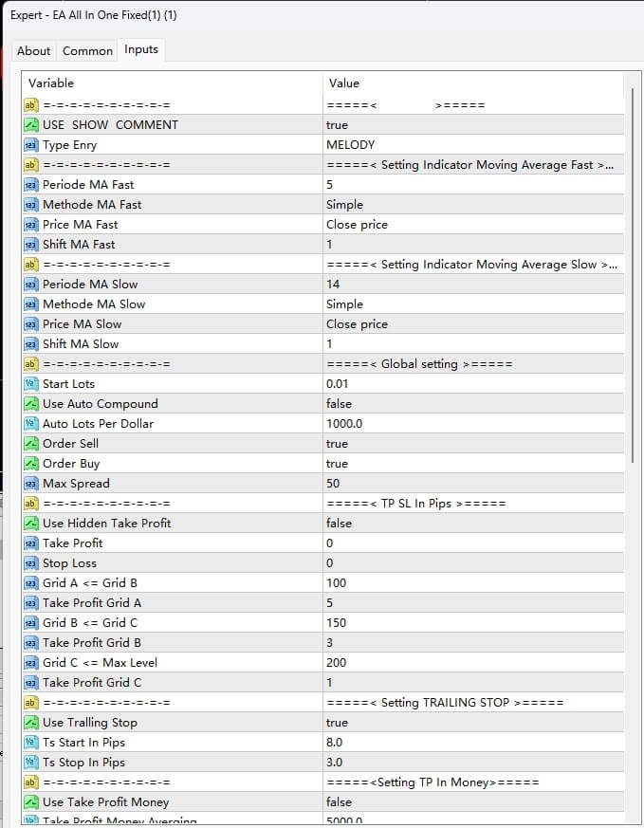This screenshot has width=644, height=828.
Task: Click the Value column header
Action: tap(343, 83)
